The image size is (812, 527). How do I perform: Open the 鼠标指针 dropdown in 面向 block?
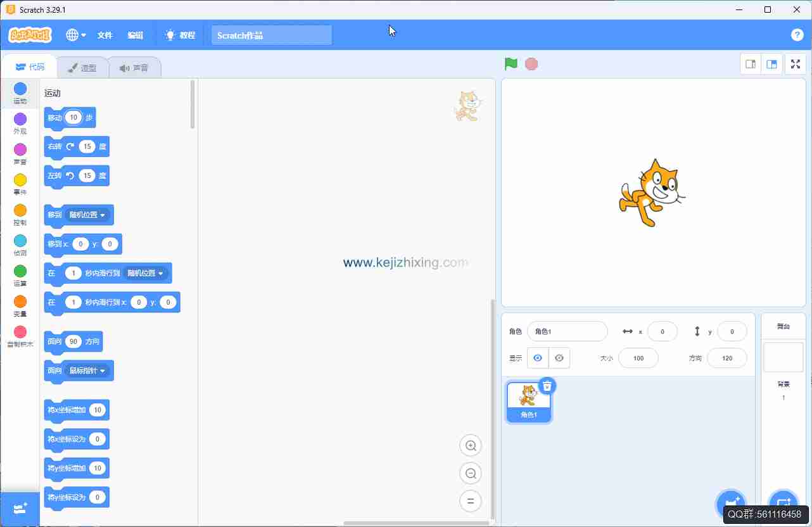pyautogui.click(x=87, y=371)
